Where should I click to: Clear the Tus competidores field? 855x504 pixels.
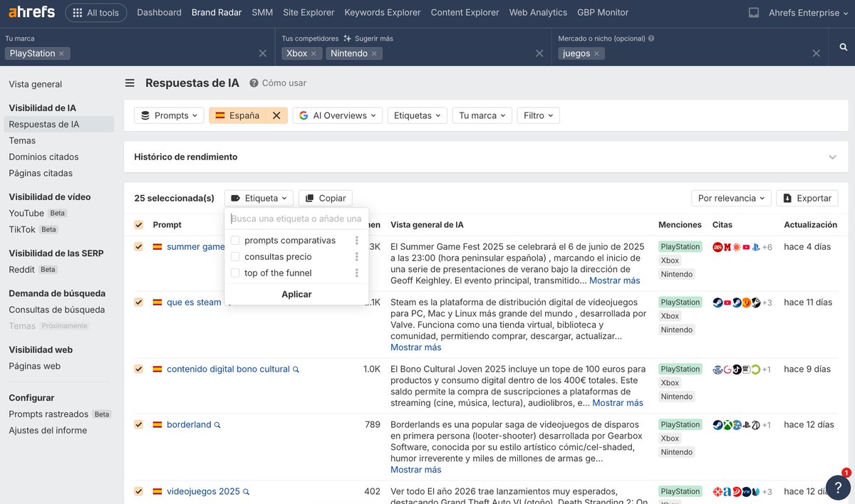click(x=539, y=53)
